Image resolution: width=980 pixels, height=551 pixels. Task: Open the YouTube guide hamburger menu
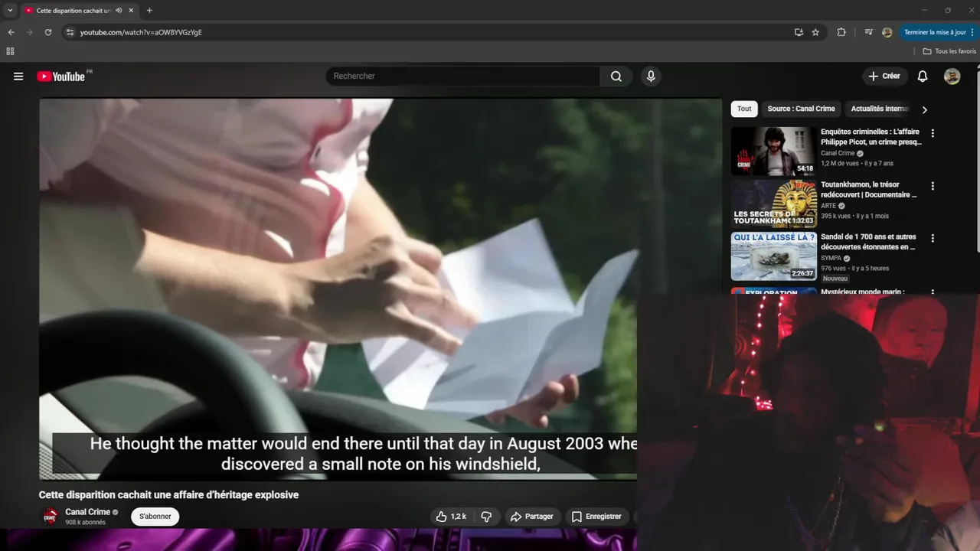pos(18,77)
